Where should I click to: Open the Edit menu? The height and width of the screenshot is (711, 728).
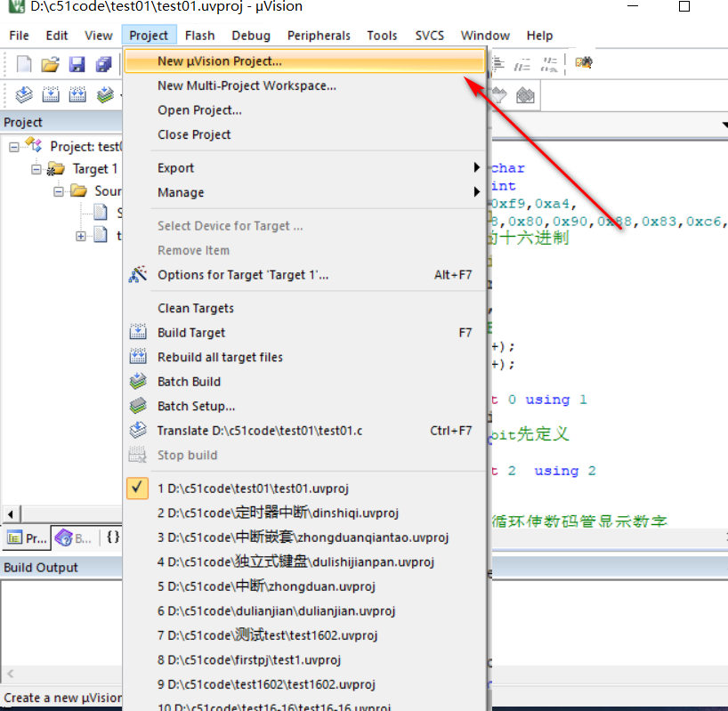coord(57,36)
